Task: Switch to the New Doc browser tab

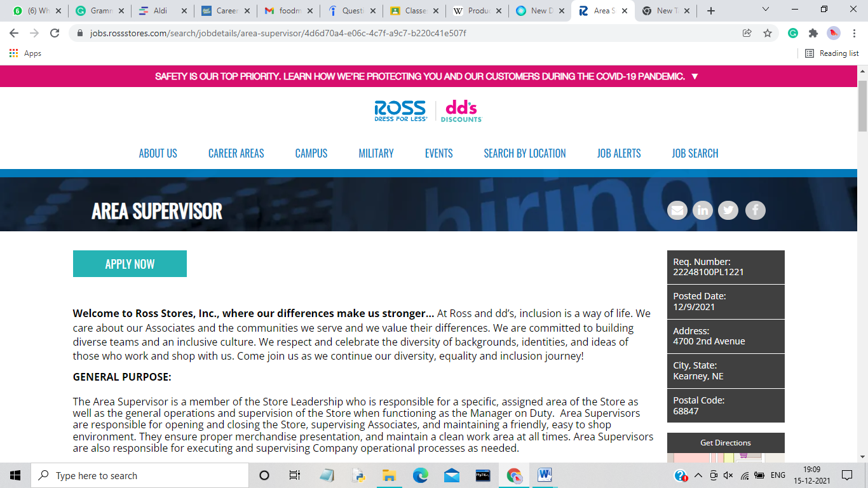Action: coord(539,11)
